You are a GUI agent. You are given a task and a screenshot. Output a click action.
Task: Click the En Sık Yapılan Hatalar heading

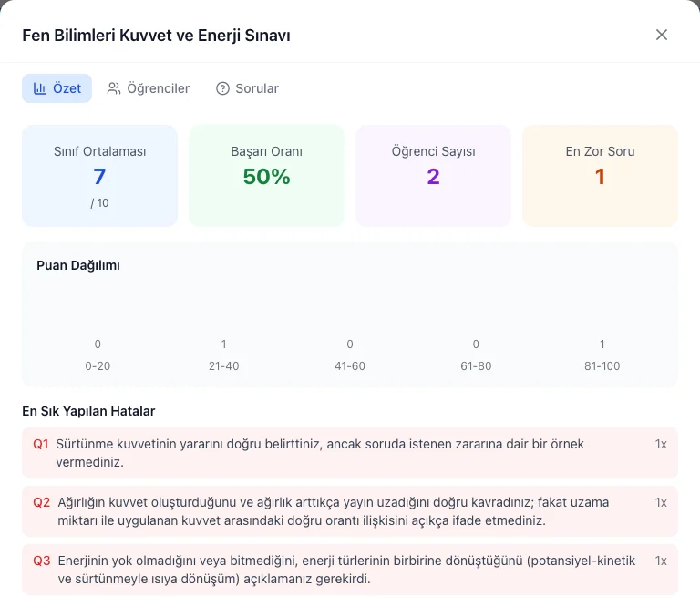click(88, 411)
